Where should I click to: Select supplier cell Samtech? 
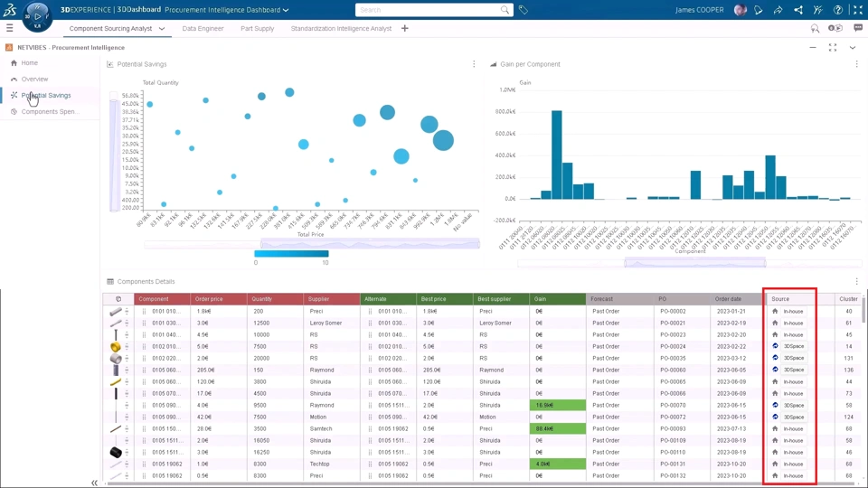[x=331, y=428]
